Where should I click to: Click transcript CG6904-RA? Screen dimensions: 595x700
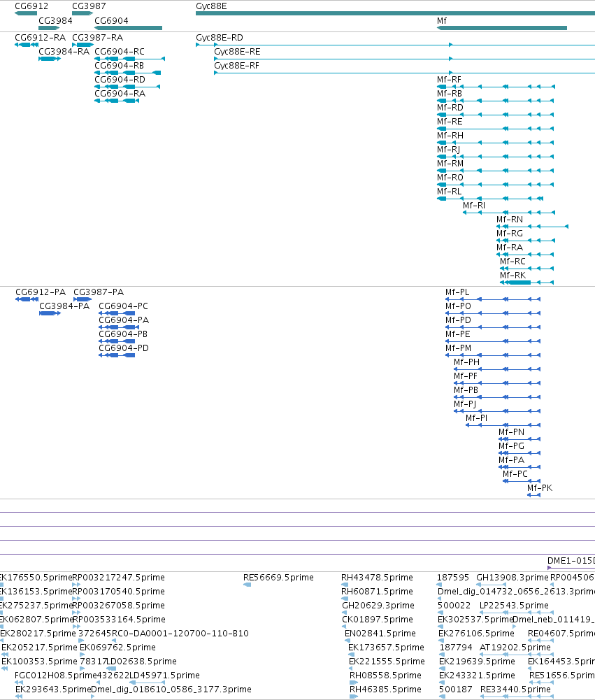pos(120,93)
